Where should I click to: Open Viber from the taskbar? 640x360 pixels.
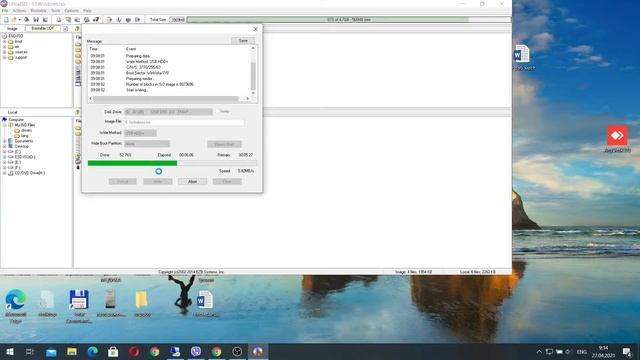[196, 351]
